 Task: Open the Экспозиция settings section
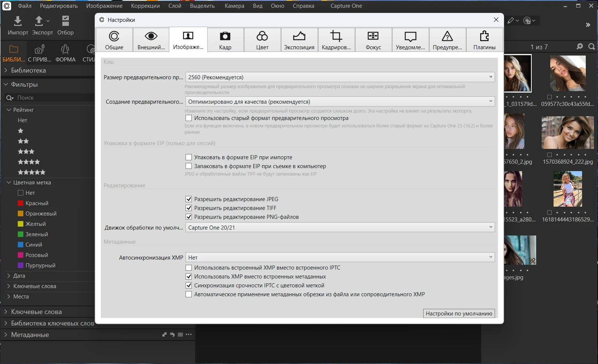[299, 40]
